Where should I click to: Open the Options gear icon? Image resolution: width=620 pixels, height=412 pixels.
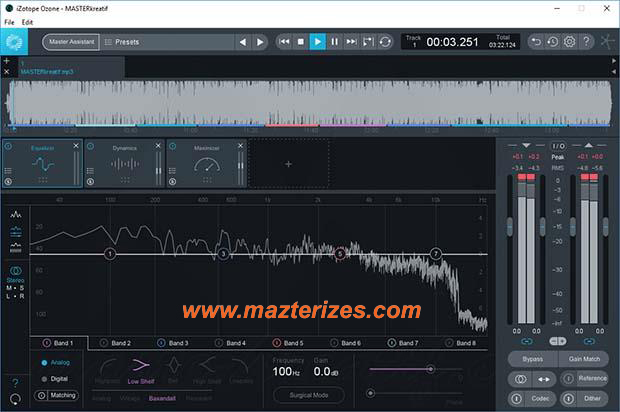(x=569, y=42)
